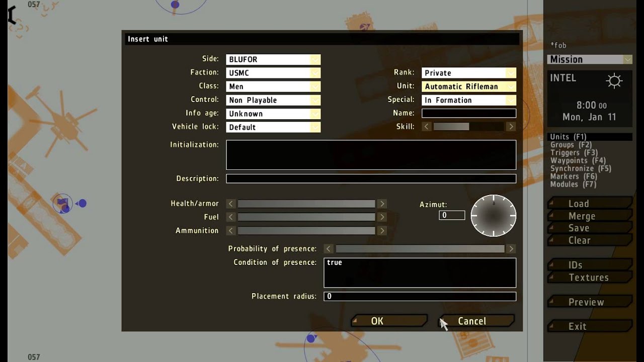
Task: Click the Ammunition slider bar
Action: click(x=306, y=231)
